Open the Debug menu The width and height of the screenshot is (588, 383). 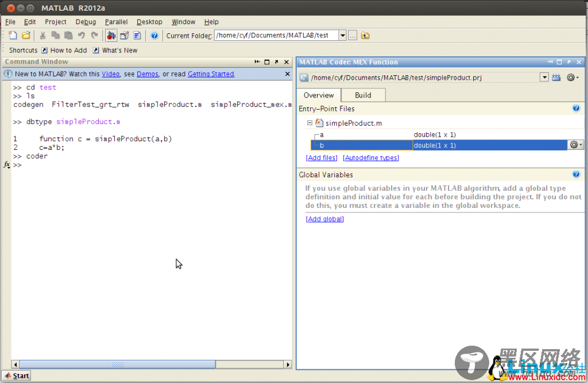tap(86, 22)
